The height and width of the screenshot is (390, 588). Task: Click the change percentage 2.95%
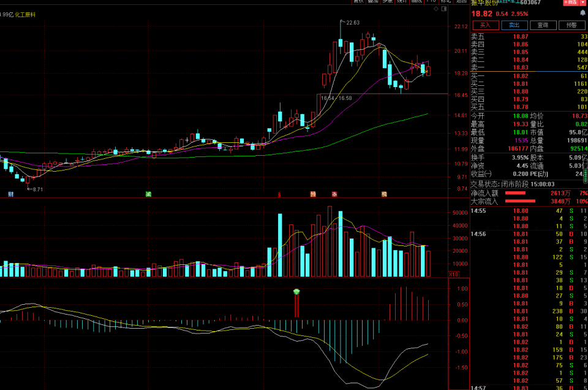[520, 14]
